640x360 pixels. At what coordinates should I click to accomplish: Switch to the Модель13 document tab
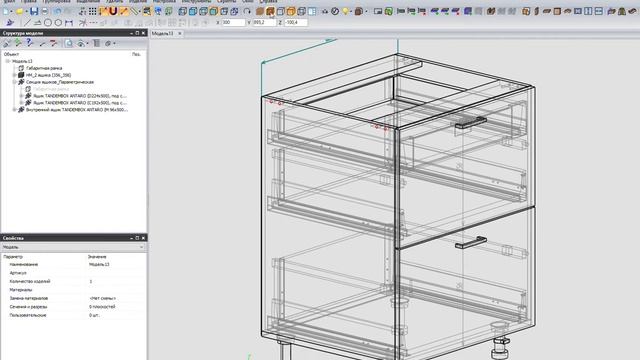[163, 33]
